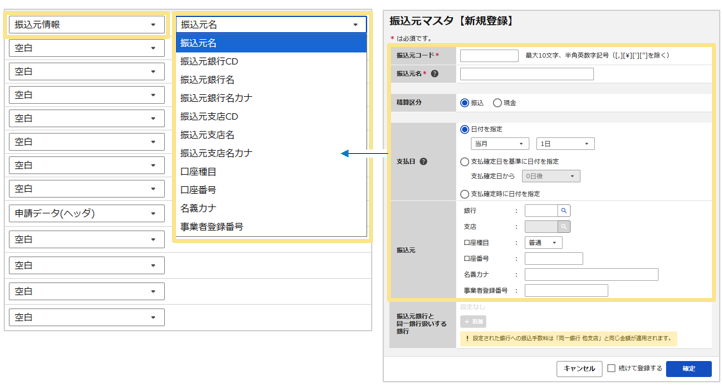Image resolution: width=722 pixels, height=392 pixels.
Task: Select 事業者登録番号 from the dropdown list
Action: tap(271, 227)
